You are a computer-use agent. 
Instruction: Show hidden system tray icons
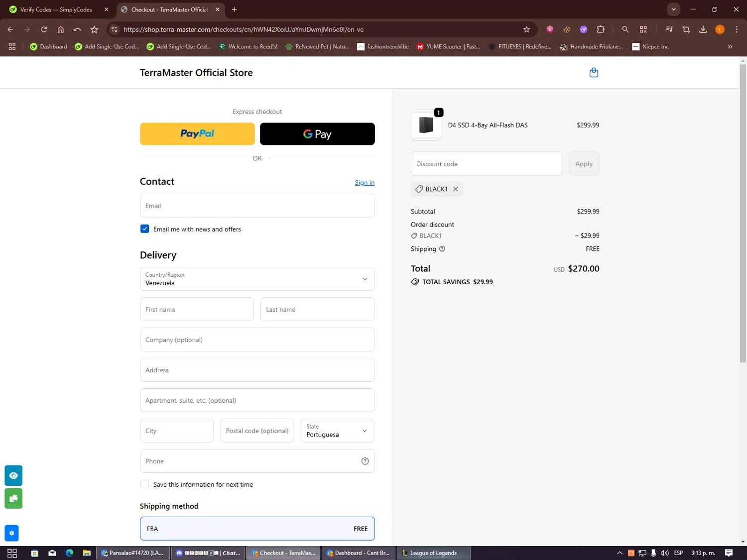(620, 553)
